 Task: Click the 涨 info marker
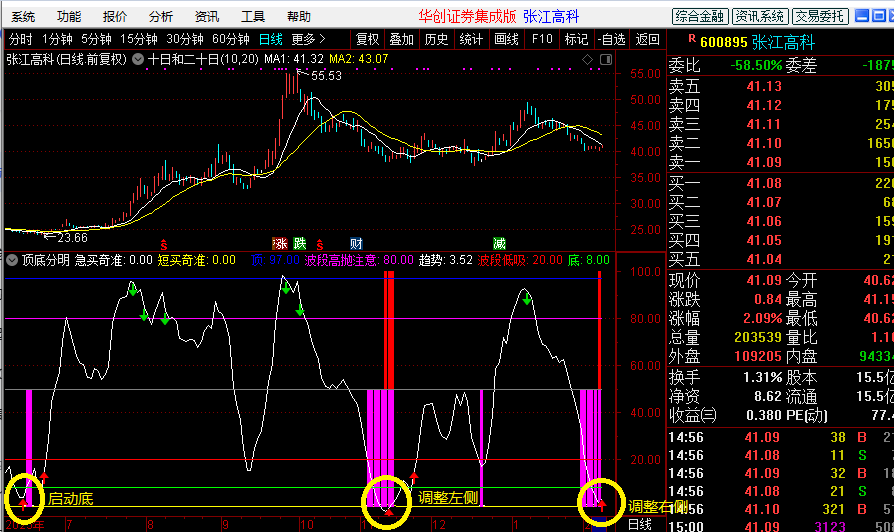point(280,244)
